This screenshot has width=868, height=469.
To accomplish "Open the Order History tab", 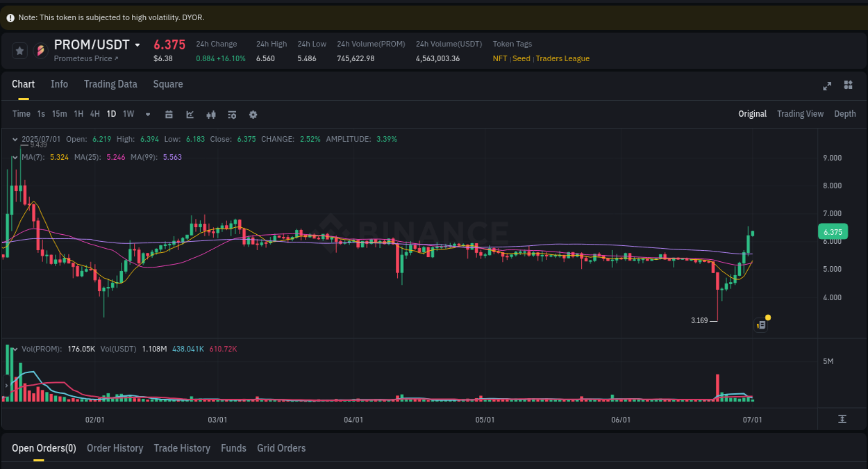I will (x=115, y=448).
